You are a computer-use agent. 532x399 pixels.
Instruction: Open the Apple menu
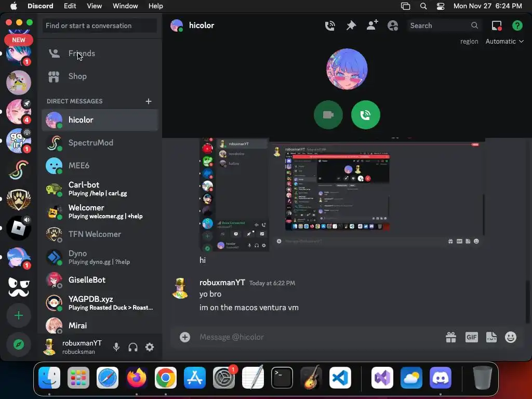click(14, 6)
